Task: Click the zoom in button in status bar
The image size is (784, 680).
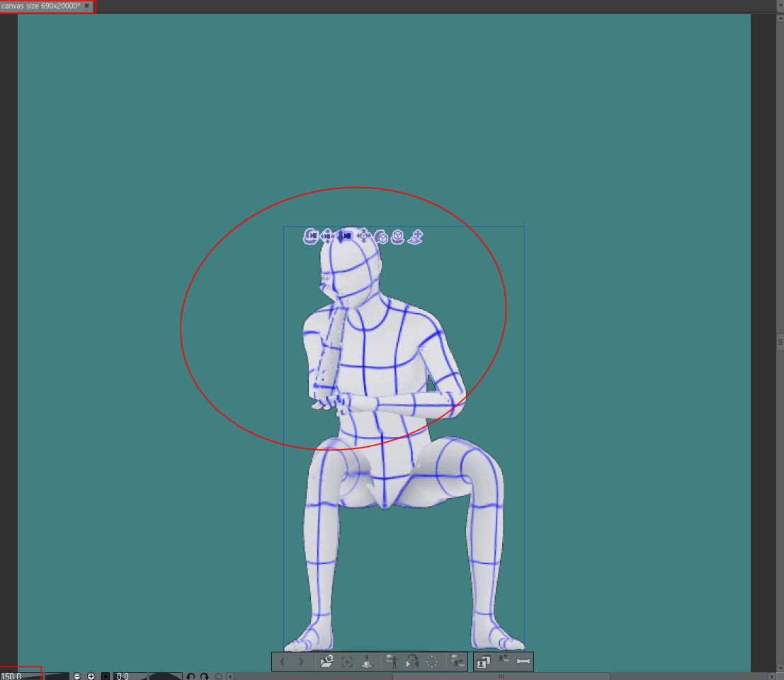Action: (x=91, y=676)
